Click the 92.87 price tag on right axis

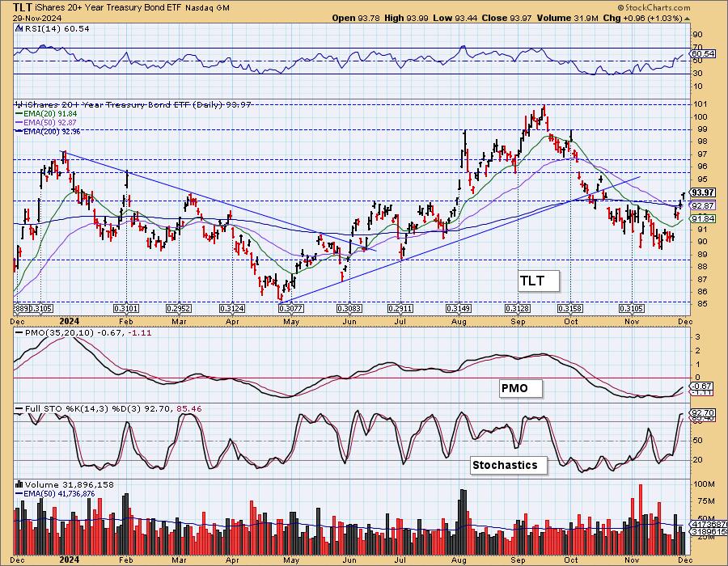[x=703, y=205]
